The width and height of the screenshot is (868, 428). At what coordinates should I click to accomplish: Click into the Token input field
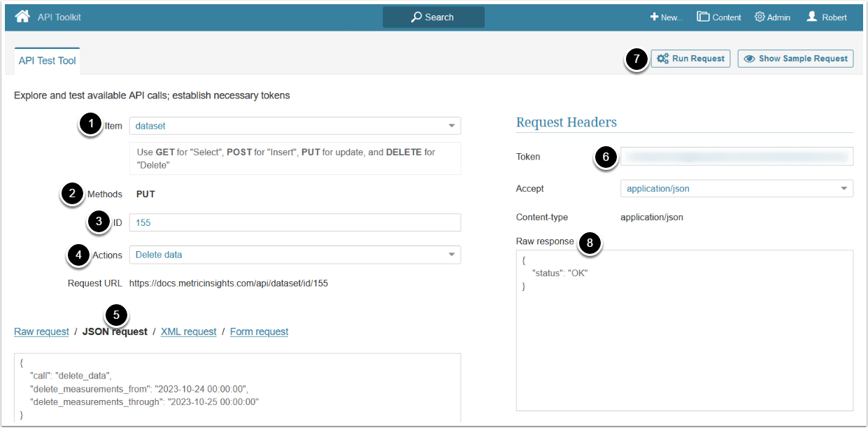coord(737,157)
